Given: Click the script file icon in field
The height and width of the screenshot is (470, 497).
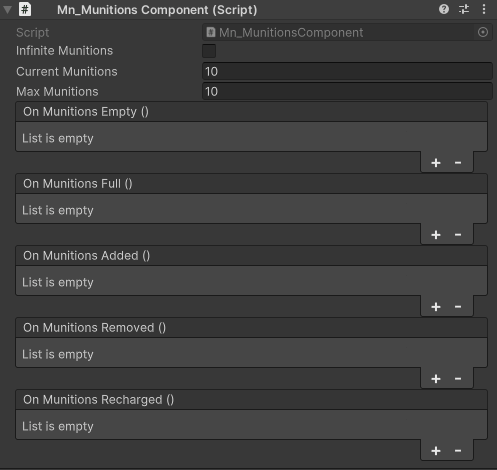Looking at the screenshot, I should click(x=211, y=32).
